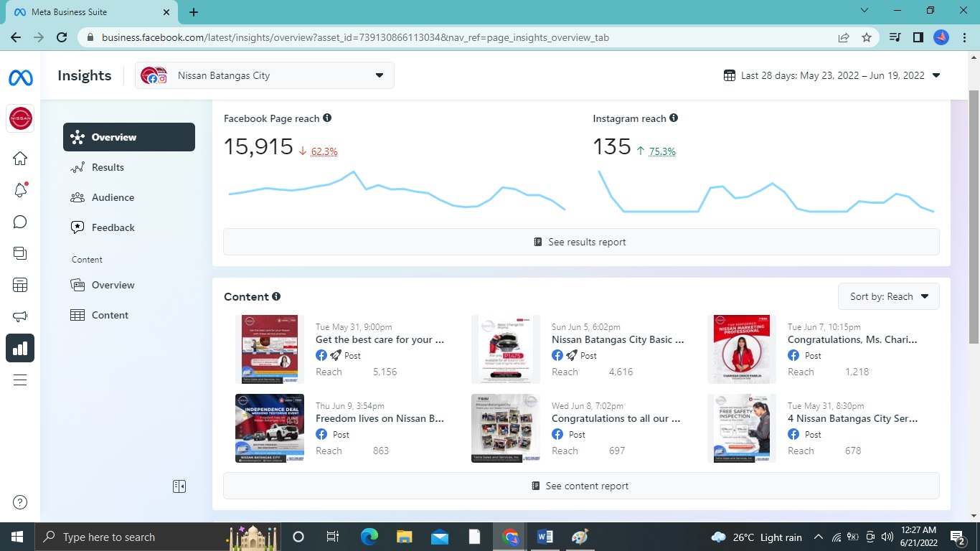Image resolution: width=980 pixels, height=551 pixels.
Task: Open the Audience section
Action: click(x=129, y=197)
